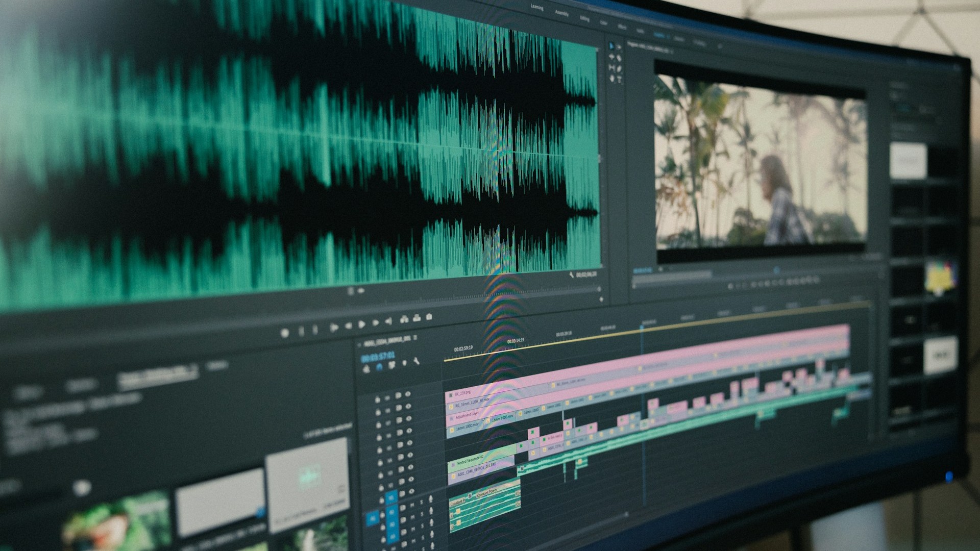Toggle the timeline snap magnet icon
The height and width of the screenshot is (551, 980).
coord(379,367)
